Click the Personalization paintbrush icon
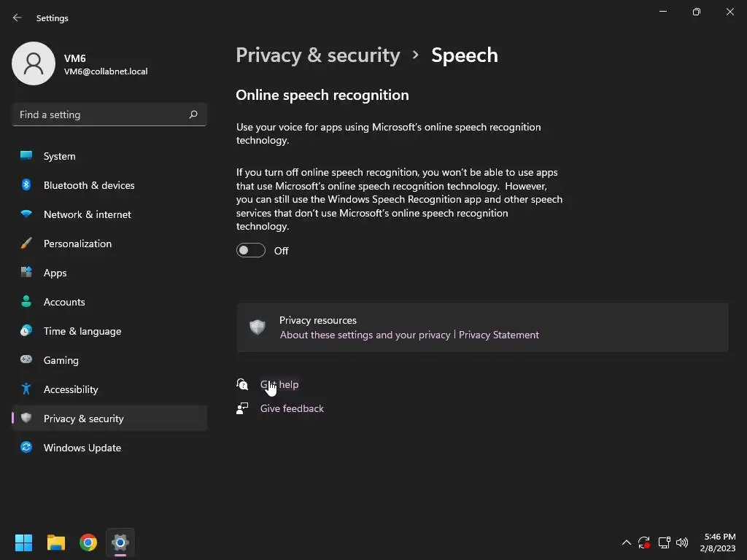The image size is (747, 560). tap(26, 244)
